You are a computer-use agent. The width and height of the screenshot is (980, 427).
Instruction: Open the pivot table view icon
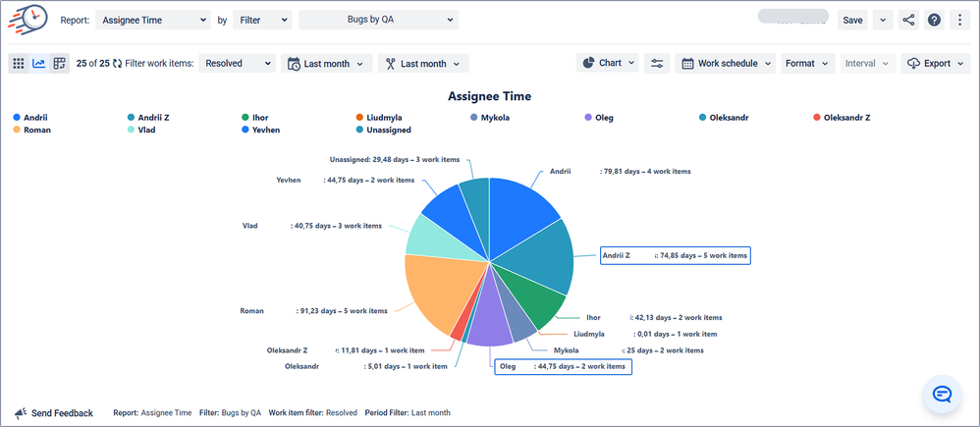(x=59, y=63)
